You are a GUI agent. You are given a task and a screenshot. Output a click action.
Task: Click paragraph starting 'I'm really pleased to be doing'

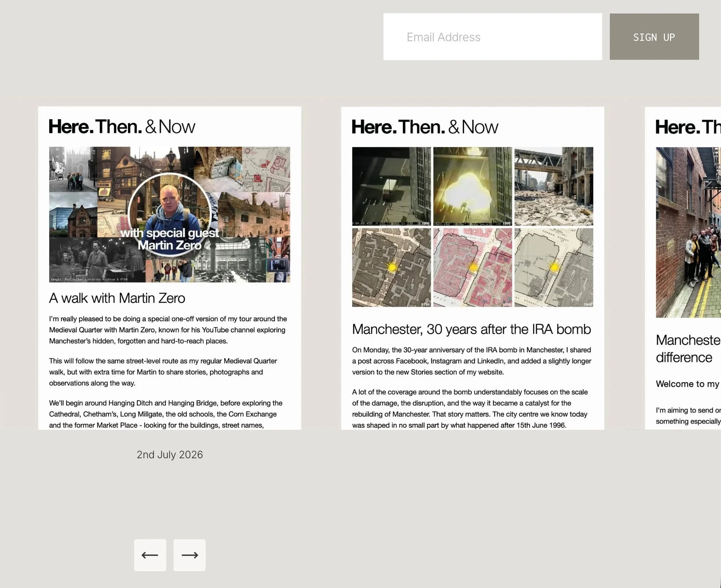point(168,330)
